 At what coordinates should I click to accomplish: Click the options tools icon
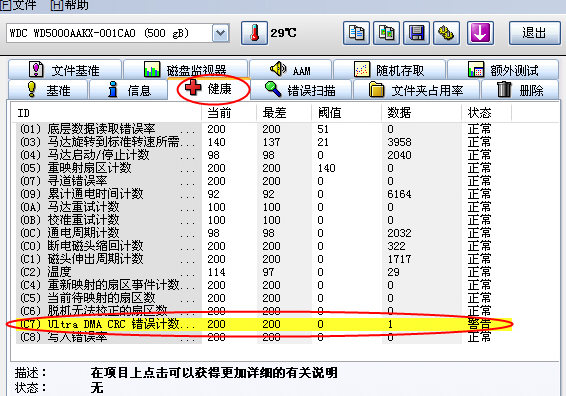[x=446, y=33]
